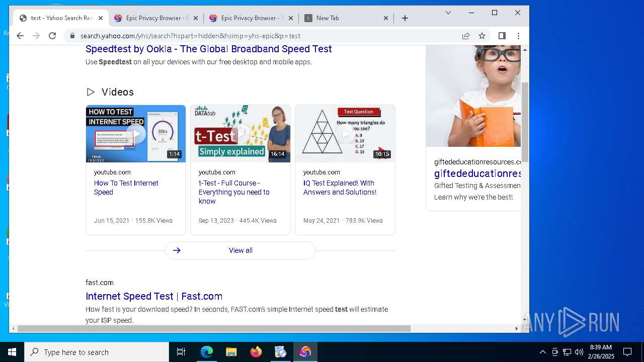This screenshot has width=644, height=362.
Task: Open 'How To Test Internet Speed' video link
Action: point(126,188)
